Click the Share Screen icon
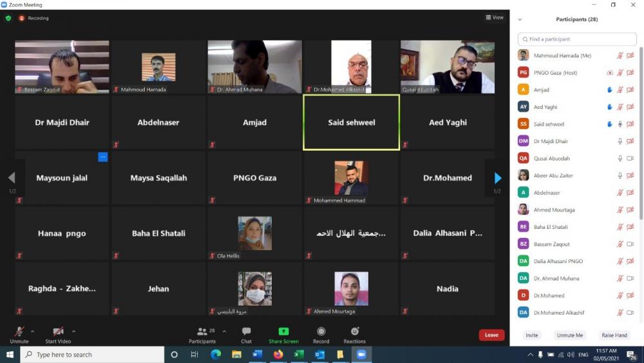This screenshot has height=363, width=644. [283, 331]
